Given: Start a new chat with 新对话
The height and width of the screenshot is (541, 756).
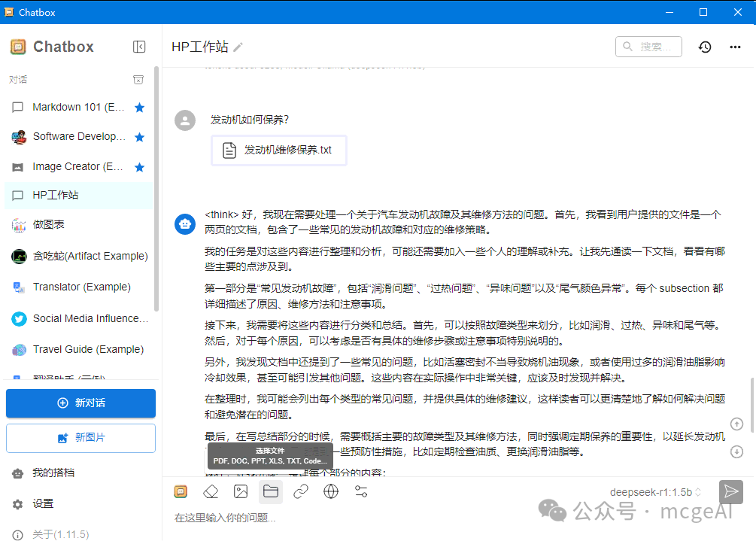Looking at the screenshot, I should tap(80, 403).
